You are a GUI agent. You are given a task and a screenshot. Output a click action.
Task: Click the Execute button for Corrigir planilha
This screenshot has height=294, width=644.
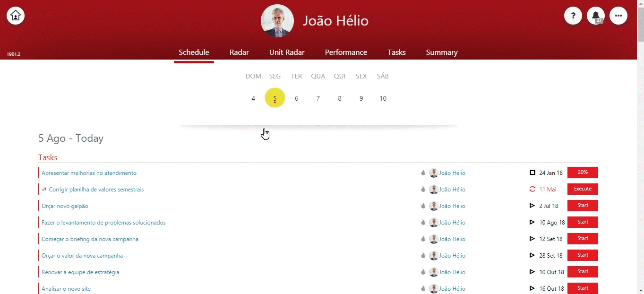583,189
